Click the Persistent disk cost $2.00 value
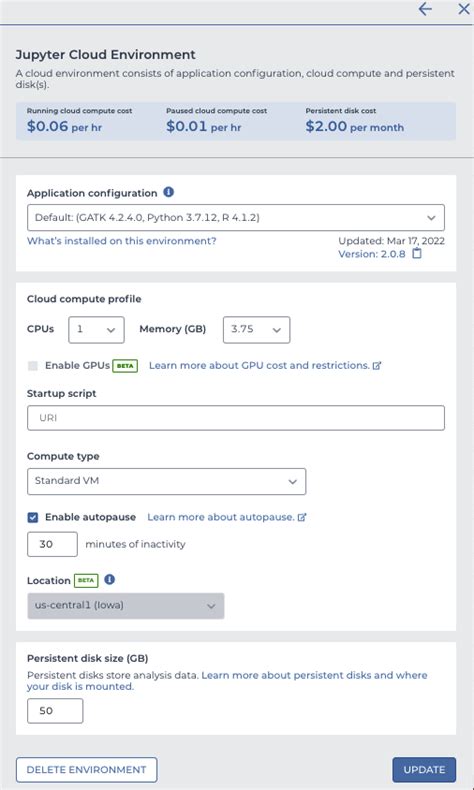 coord(355,126)
